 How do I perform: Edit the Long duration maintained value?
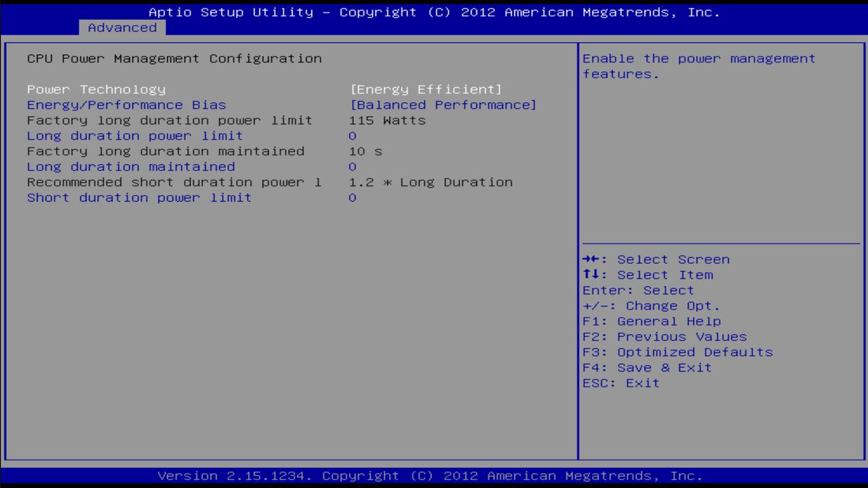point(353,167)
